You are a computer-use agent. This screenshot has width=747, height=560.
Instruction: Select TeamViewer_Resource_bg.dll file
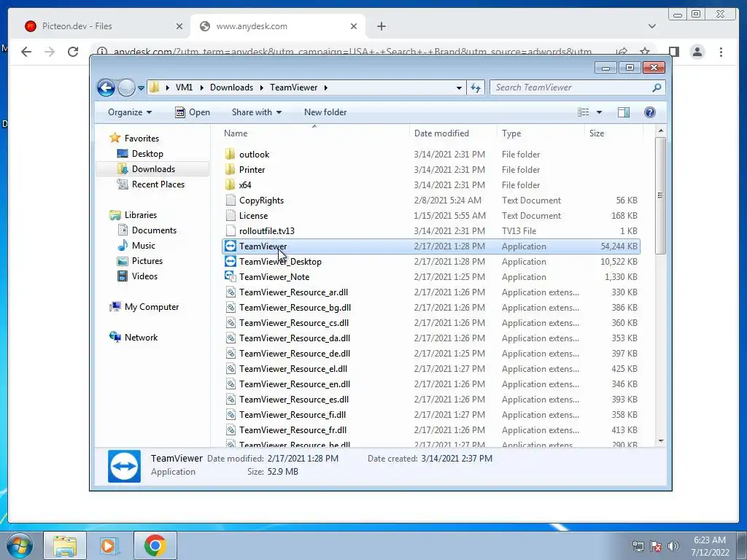pos(295,307)
